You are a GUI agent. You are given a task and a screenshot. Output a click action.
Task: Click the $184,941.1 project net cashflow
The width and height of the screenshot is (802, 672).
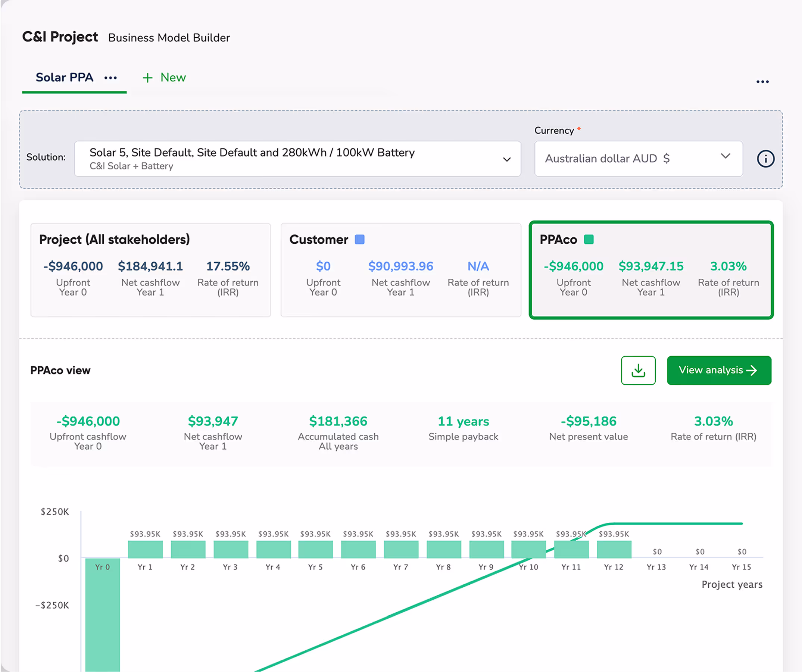coord(150,266)
